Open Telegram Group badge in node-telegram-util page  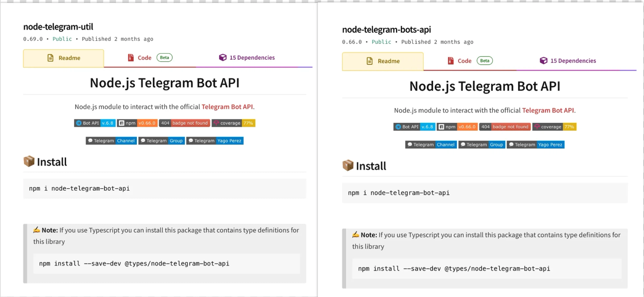161,141
